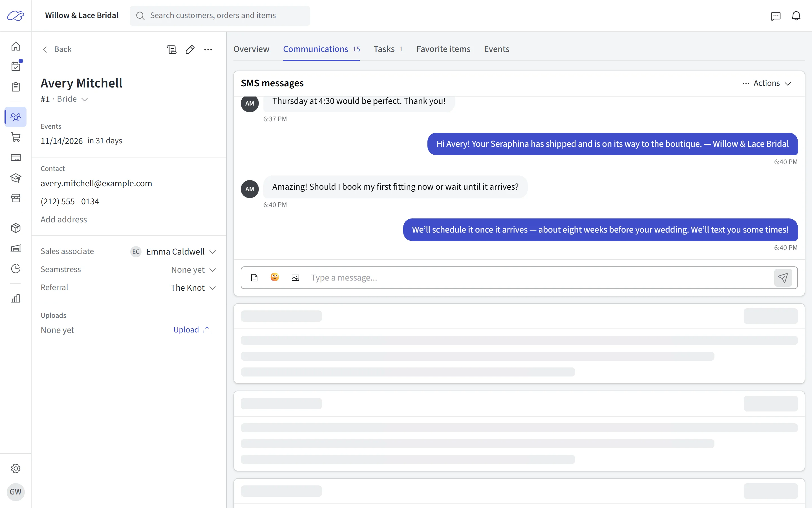Viewport: 812px width, 508px height.
Task: Open the shopping cart sidebar icon
Action: (x=16, y=137)
